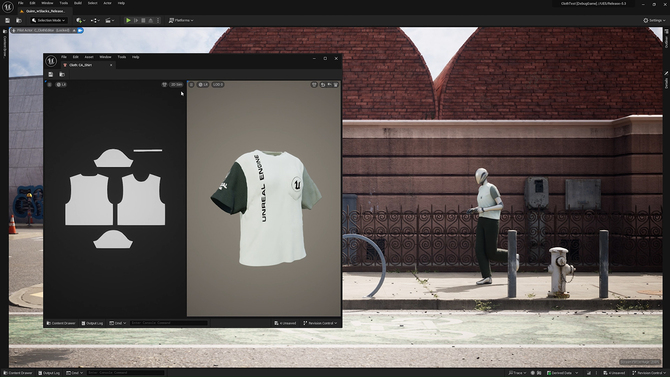Click the Save icon in main toolbar

pyautogui.click(x=8, y=20)
